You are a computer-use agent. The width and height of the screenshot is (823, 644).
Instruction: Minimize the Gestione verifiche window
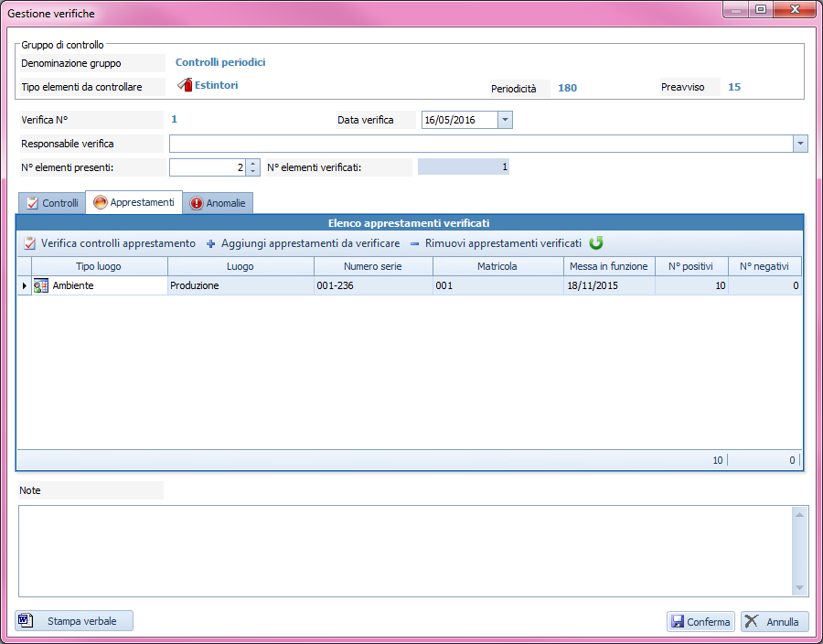(x=736, y=10)
